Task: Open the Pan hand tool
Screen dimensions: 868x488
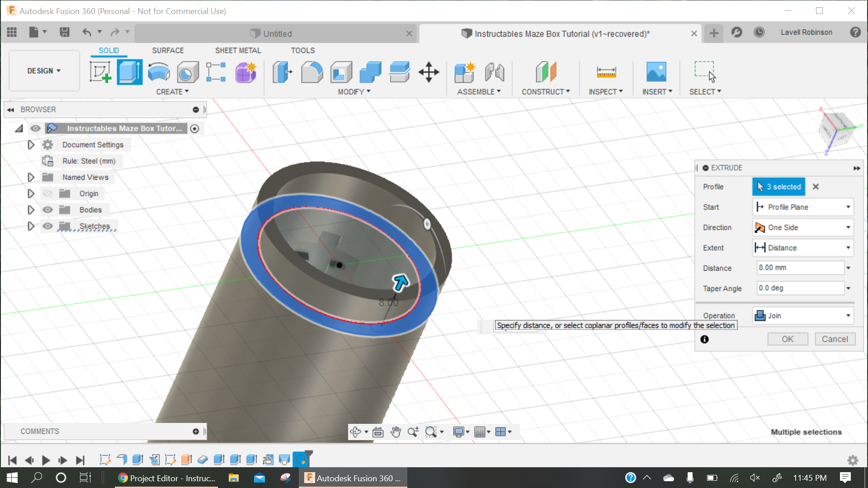Action: click(x=396, y=432)
